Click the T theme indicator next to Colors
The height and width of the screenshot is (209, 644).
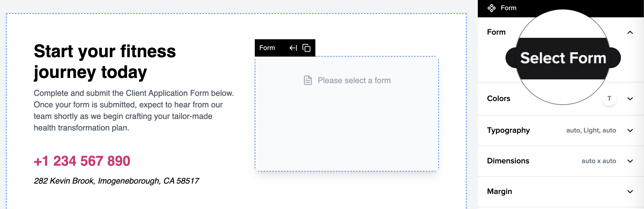(x=609, y=98)
